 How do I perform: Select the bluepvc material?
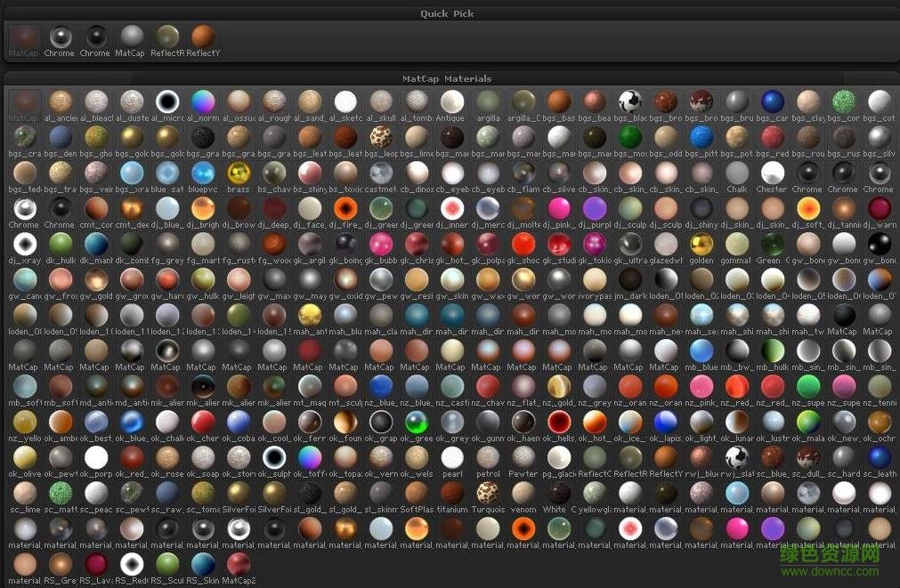click(x=202, y=173)
